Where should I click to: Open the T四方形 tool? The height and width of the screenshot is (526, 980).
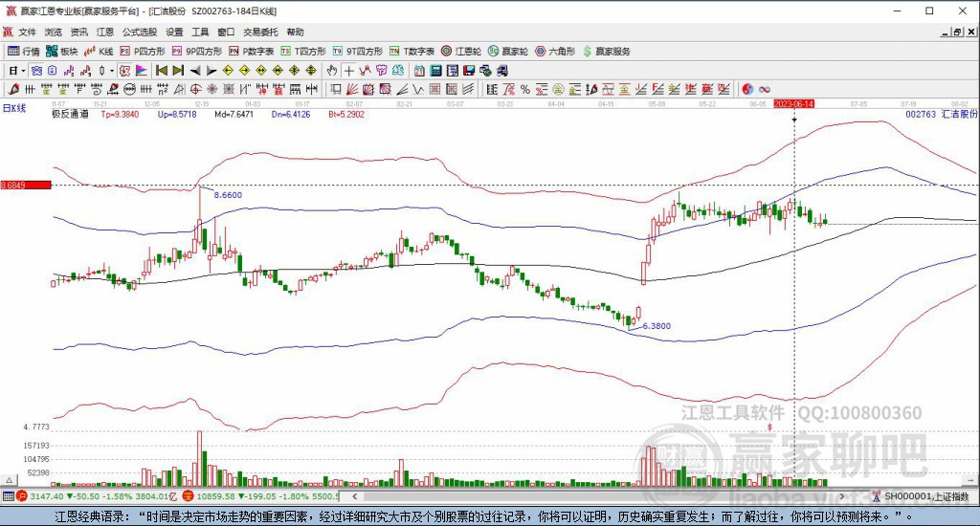pyautogui.click(x=303, y=52)
